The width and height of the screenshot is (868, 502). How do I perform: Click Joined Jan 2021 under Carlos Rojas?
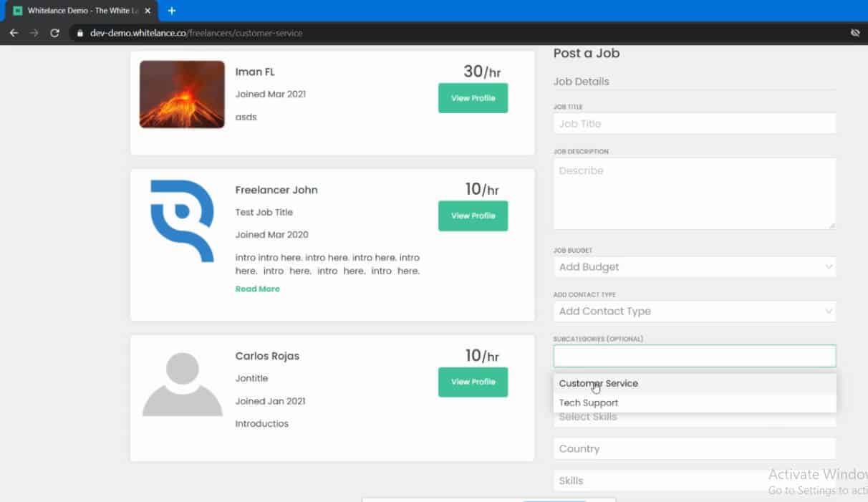(271, 401)
